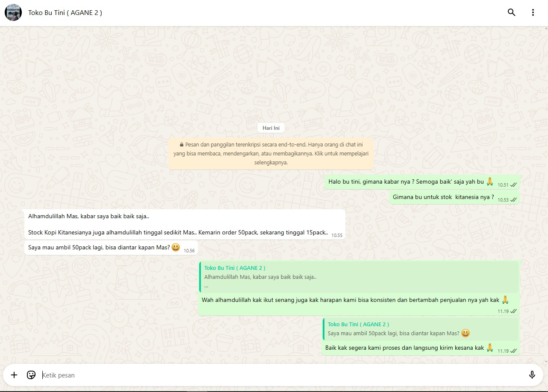Click Toko Bu Tini profile picture
548x392 pixels.
pos(13,12)
